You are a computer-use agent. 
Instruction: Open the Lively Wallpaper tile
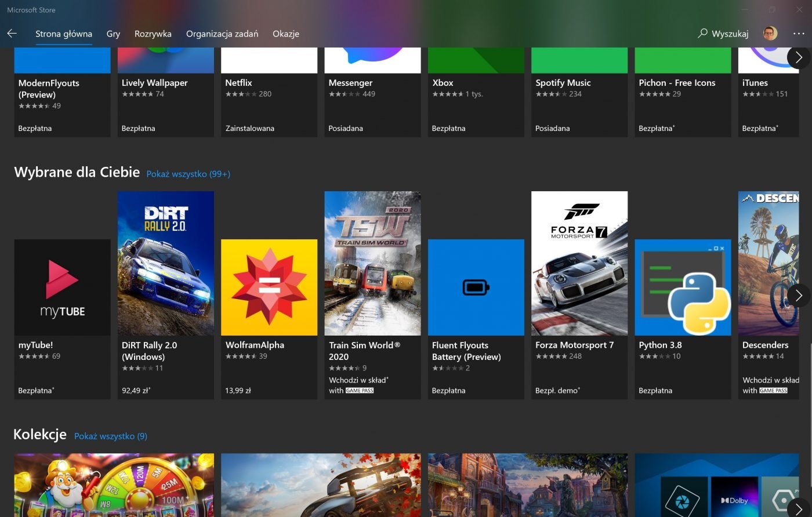click(x=166, y=92)
